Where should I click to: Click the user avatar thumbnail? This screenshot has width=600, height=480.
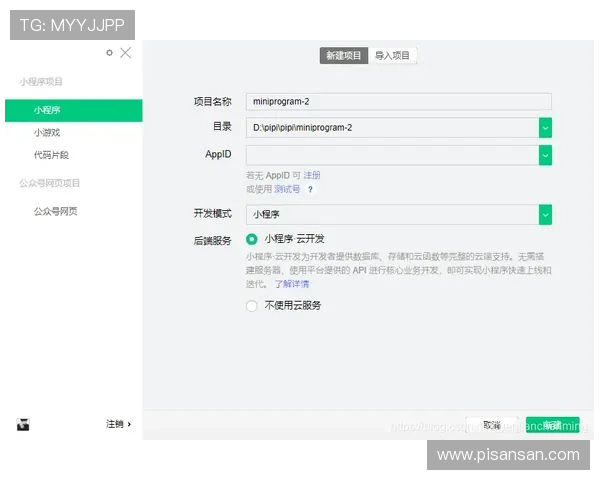(23, 424)
